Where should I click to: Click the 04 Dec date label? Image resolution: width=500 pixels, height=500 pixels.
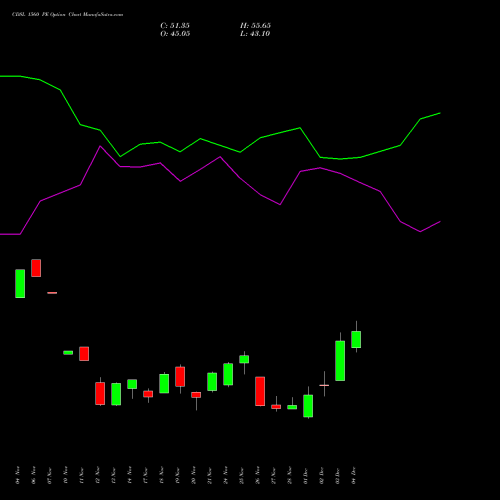(x=354, y=475)
